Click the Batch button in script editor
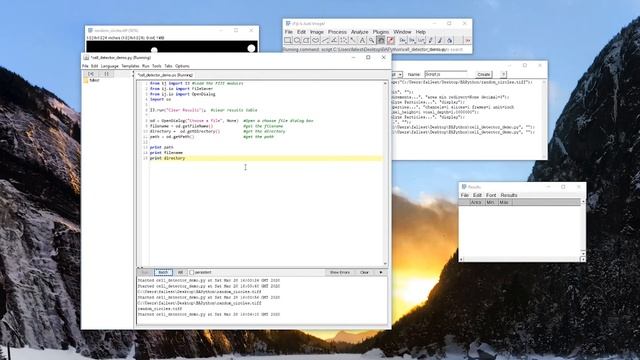Viewport: 640px width, 360px height. pyautogui.click(x=163, y=272)
